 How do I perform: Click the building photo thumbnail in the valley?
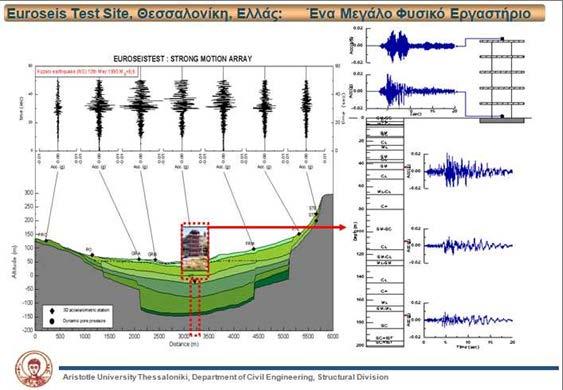[195, 248]
